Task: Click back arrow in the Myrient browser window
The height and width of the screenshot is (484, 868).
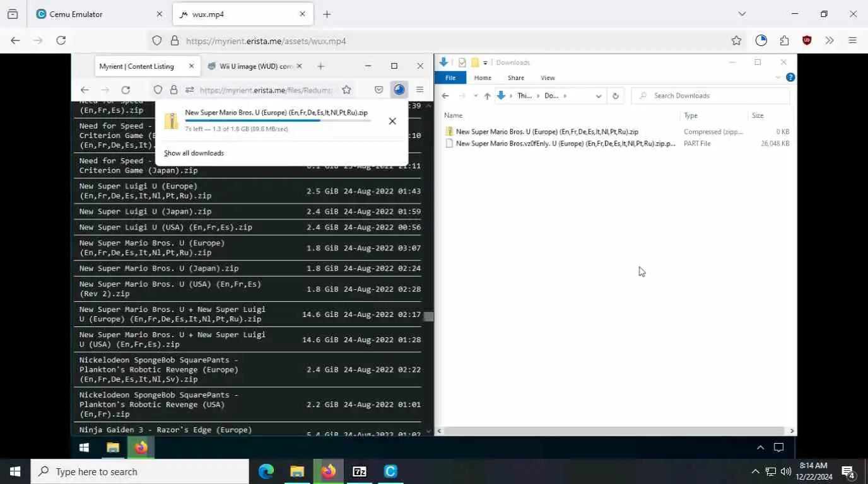Action: [x=85, y=90]
